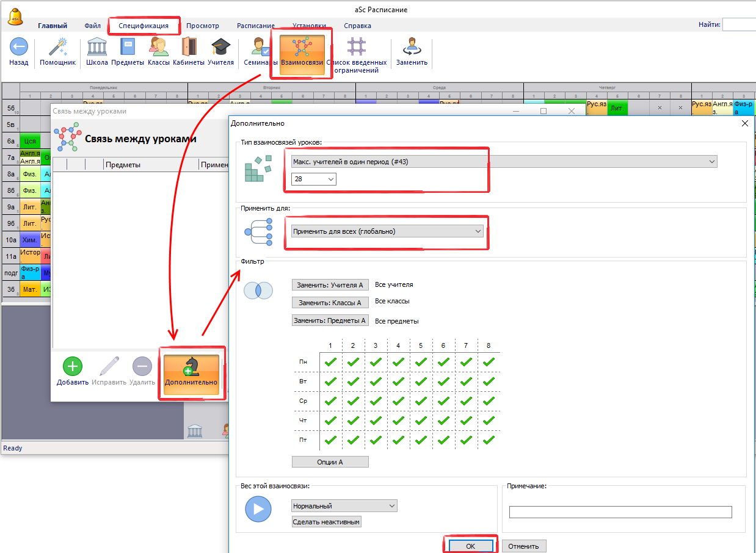This screenshot has width=756, height=553.
Task: Switch to the Расписание tab
Action: [256, 26]
